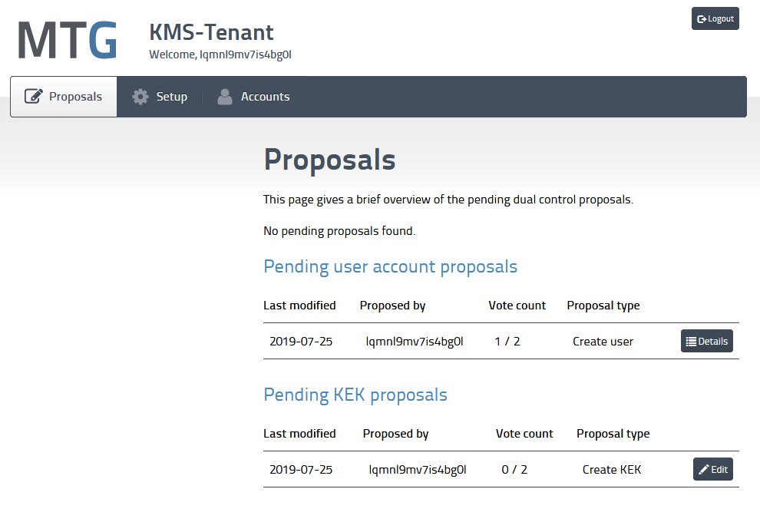
Task: Select the Proposals tab
Action: [63, 96]
